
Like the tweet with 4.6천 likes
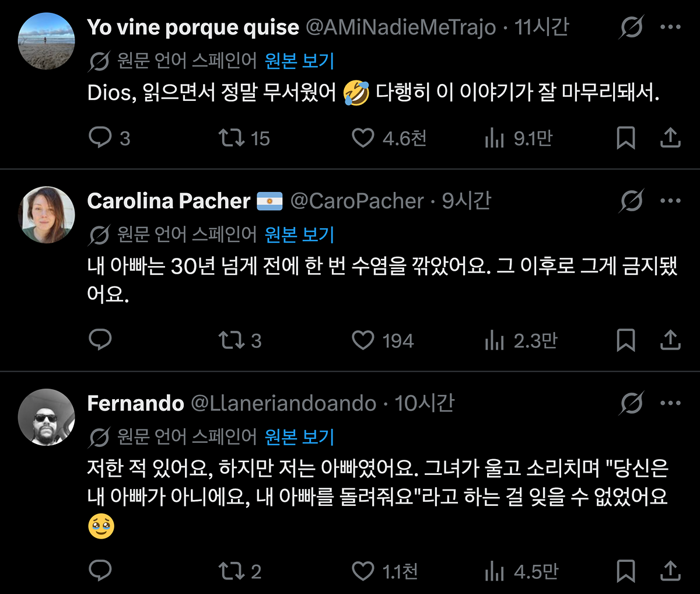363,138
